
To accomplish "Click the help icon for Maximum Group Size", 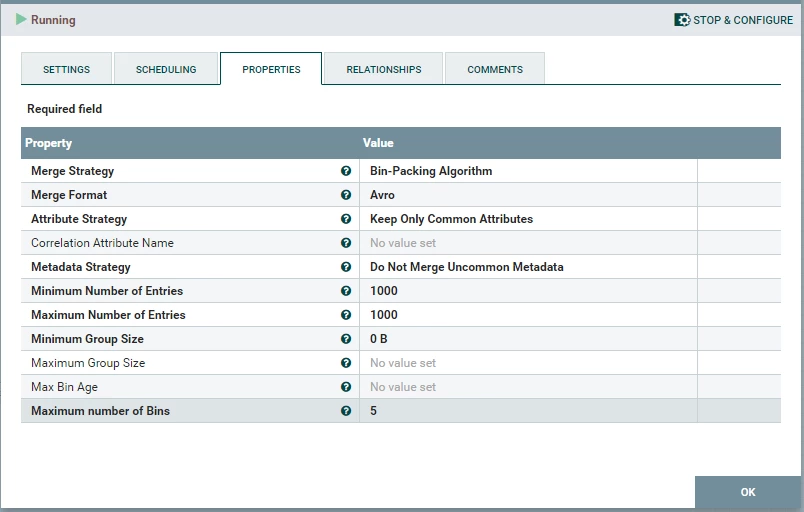I will point(346,363).
